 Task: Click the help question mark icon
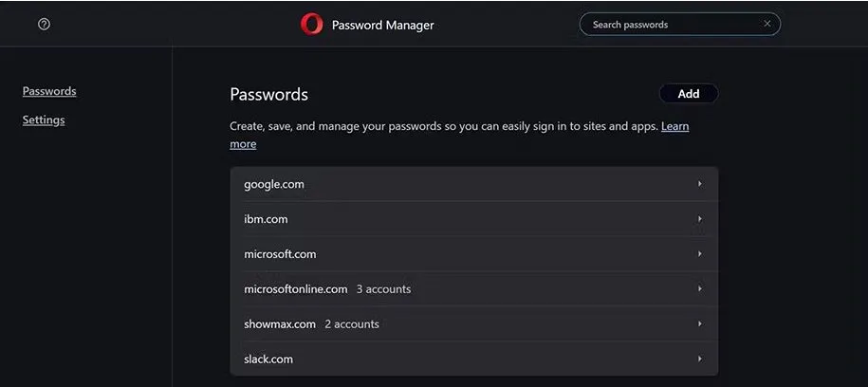coord(44,25)
